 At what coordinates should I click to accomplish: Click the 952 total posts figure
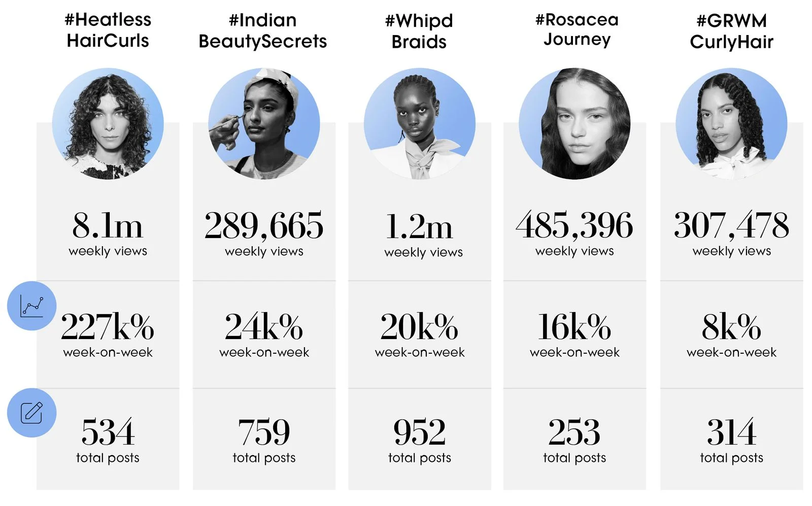tap(420, 440)
